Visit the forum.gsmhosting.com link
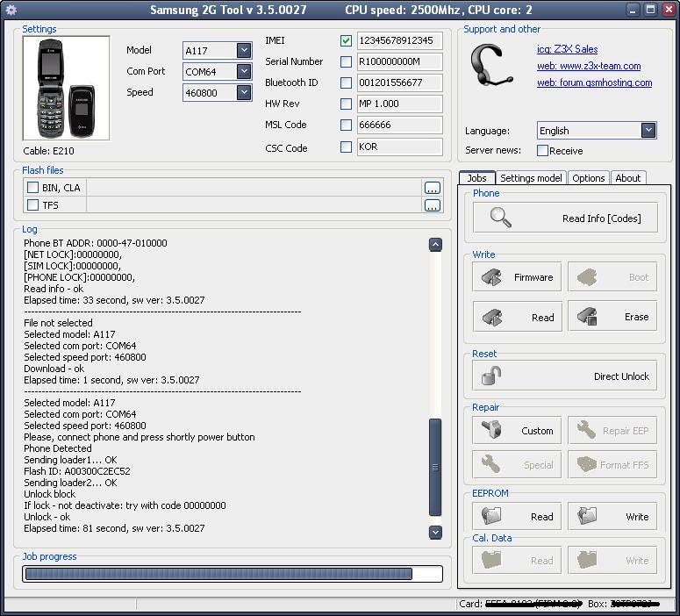The image size is (680, 616). (x=594, y=82)
